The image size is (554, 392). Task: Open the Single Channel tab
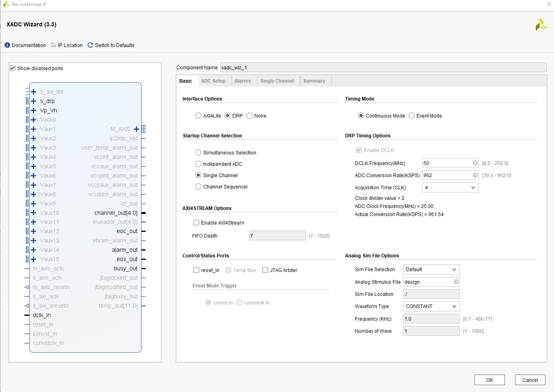coord(277,81)
